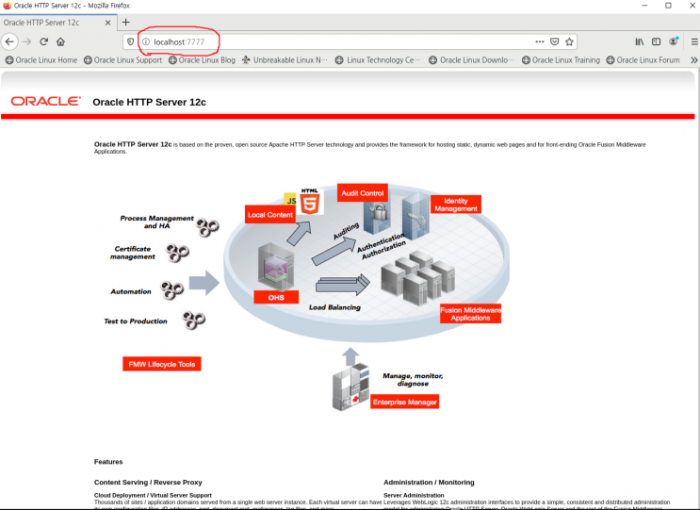700x510 pixels.
Task: Click Administration / Monitoring heading
Action: point(429,482)
